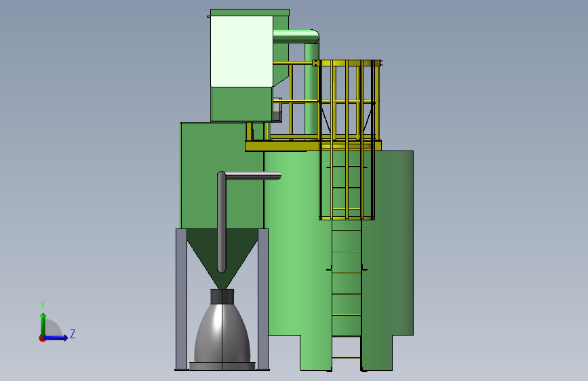Image resolution: width=588 pixels, height=381 pixels.
Task: Select the dark bent pipe on the hopper
Action: [x=222, y=221]
